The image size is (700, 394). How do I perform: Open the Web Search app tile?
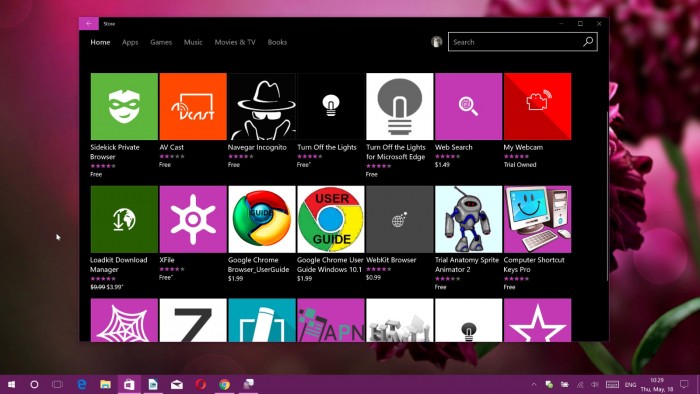(x=468, y=106)
